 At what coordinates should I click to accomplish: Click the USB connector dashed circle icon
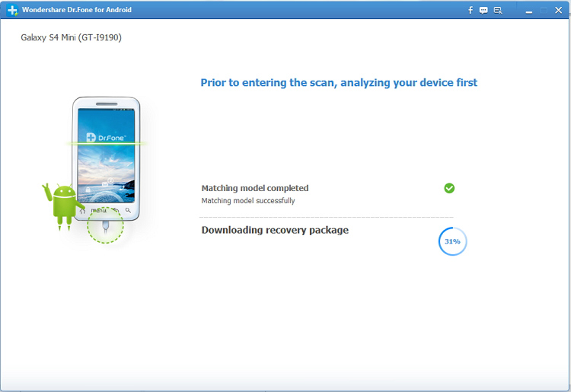click(105, 225)
